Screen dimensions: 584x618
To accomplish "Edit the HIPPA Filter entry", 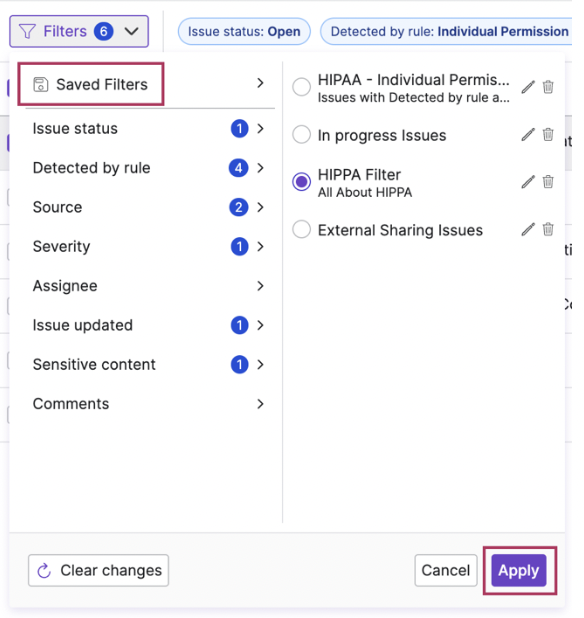I will [528, 182].
